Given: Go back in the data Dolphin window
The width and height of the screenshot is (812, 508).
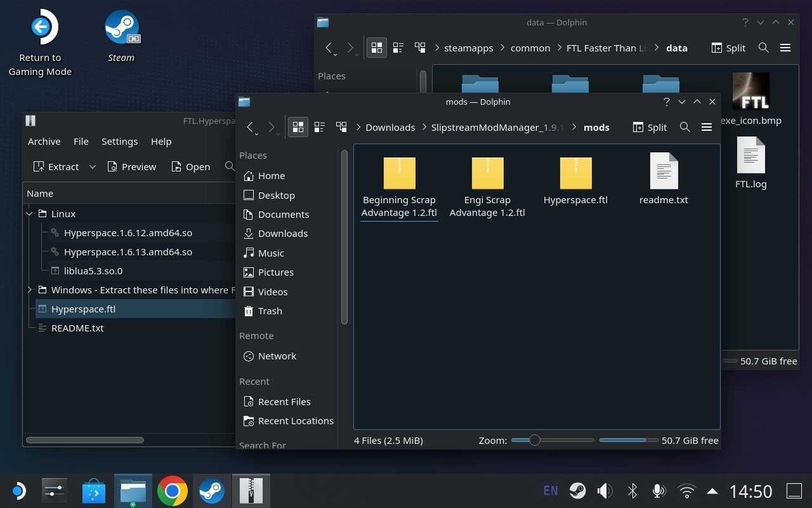Looking at the screenshot, I should (x=329, y=48).
